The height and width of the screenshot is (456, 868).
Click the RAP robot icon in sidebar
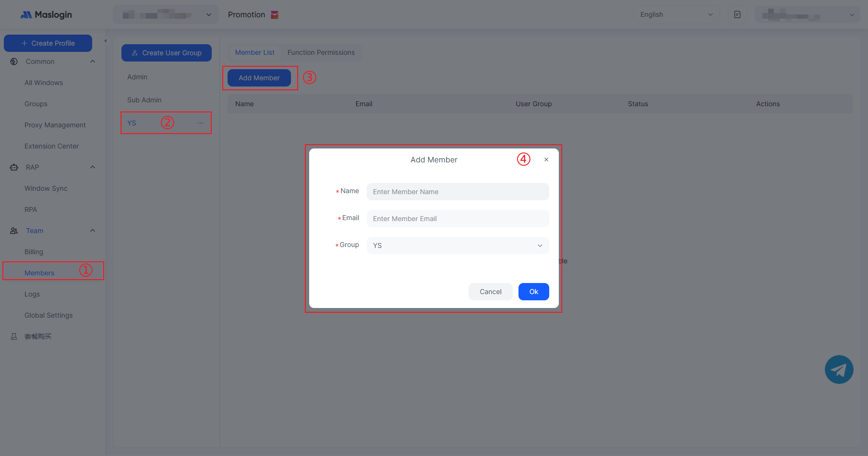pyautogui.click(x=14, y=167)
